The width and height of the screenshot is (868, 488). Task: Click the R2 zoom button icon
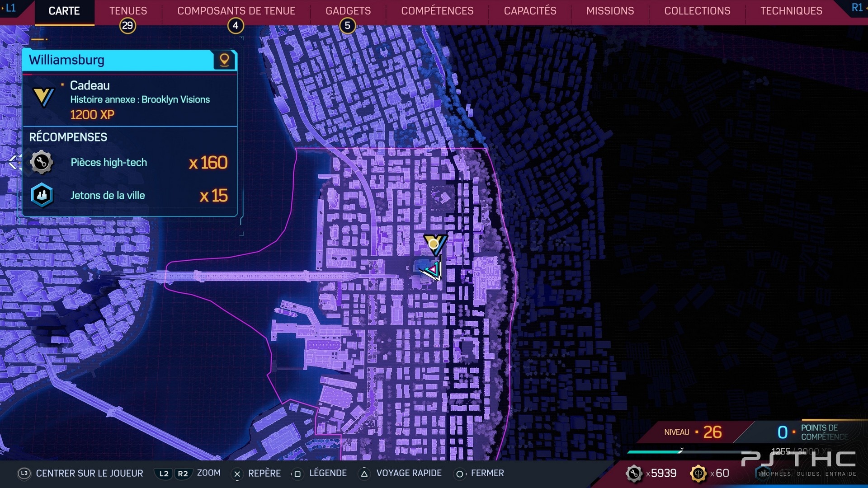183,474
